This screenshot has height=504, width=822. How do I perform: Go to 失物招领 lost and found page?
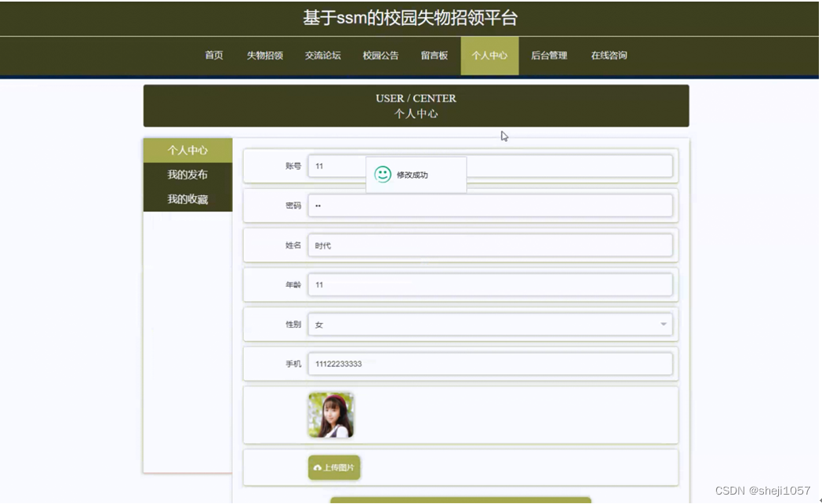pos(265,55)
